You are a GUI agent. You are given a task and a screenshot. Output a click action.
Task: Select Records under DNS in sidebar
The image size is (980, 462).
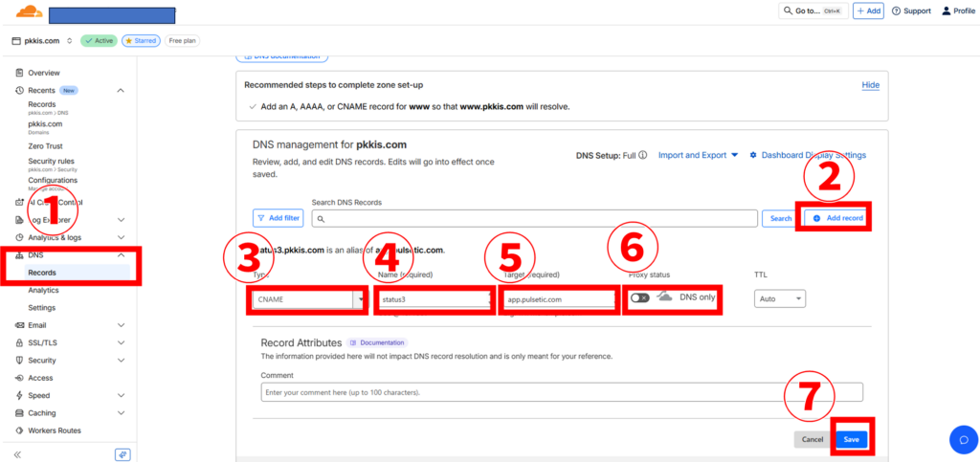click(x=42, y=273)
